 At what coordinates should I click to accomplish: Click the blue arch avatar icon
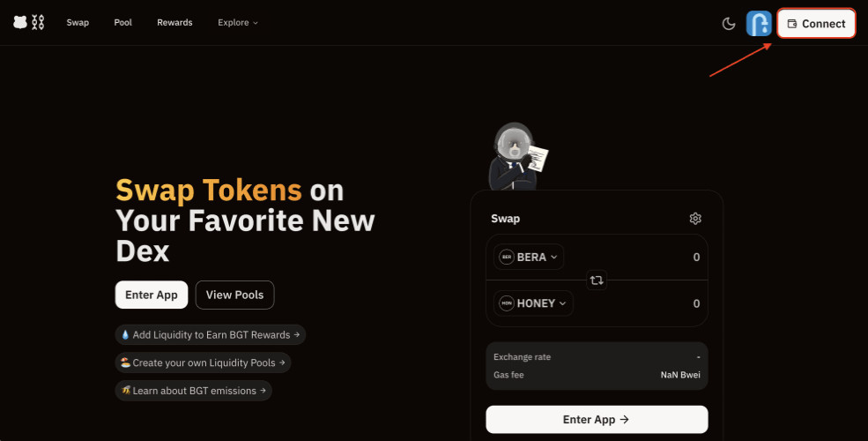coord(759,24)
